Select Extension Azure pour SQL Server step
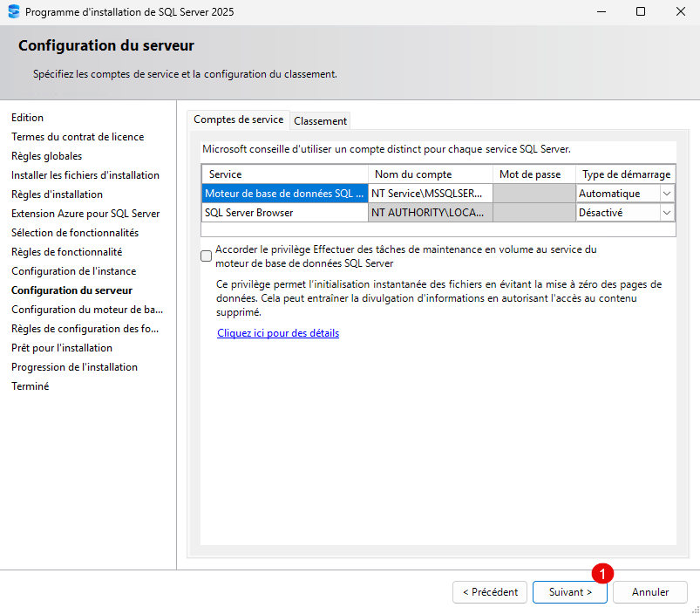The height and width of the screenshot is (614, 700). point(85,214)
